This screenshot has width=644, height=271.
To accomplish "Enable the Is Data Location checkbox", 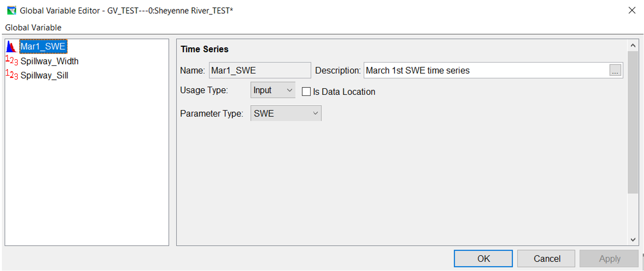I will (x=306, y=92).
